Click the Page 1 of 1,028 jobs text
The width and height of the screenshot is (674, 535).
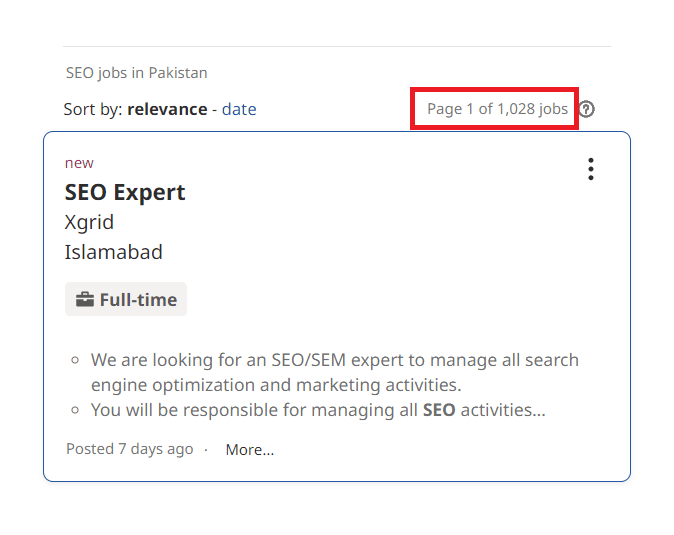(x=497, y=109)
